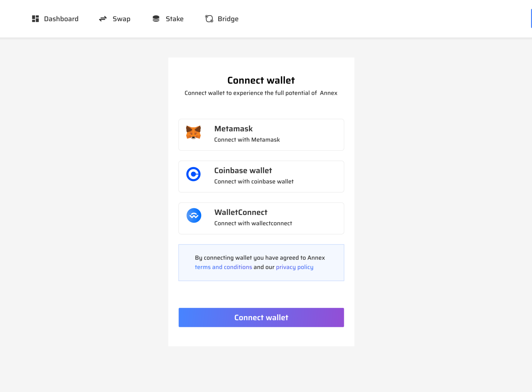Click the Dashboard grid icon
The image size is (532, 392).
click(x=35, y=19)
